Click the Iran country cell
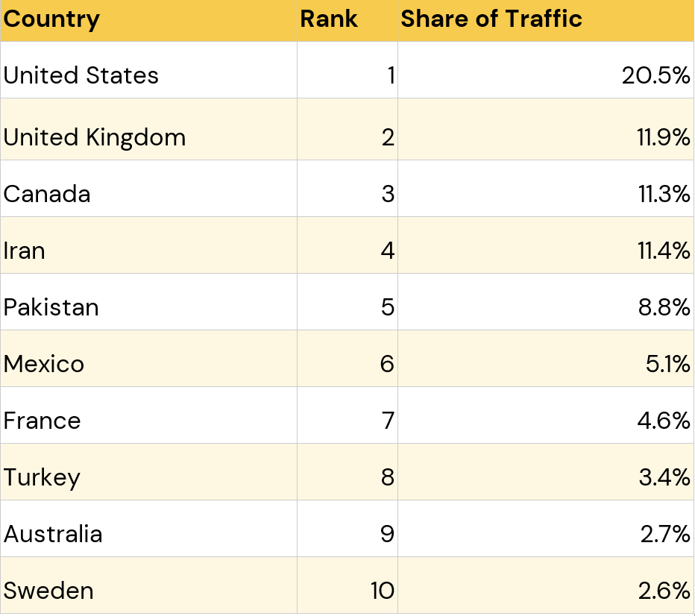The image size is (695, 616). pos(25,251)
